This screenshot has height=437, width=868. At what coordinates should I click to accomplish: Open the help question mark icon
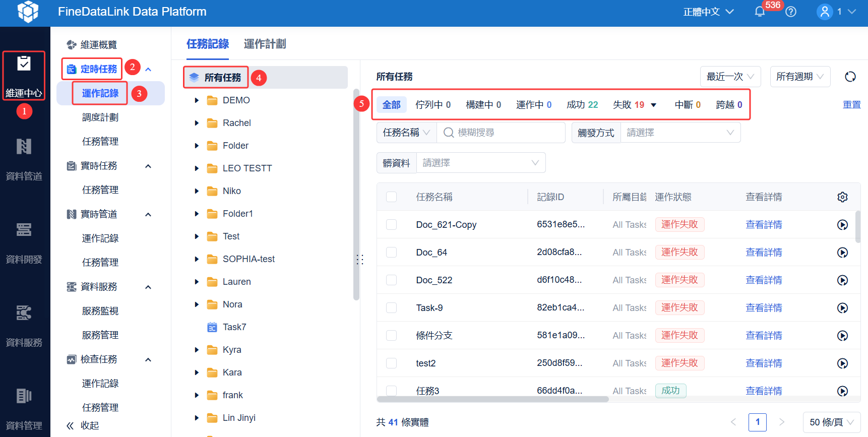coord(791,12)
